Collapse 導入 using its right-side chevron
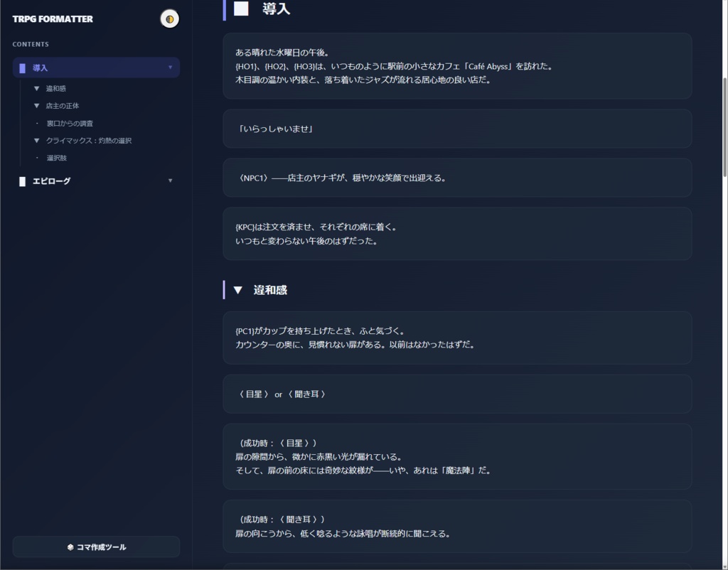The width and height of the screenshot is (728, 570). pyautogui.click(x=171, y=67)
